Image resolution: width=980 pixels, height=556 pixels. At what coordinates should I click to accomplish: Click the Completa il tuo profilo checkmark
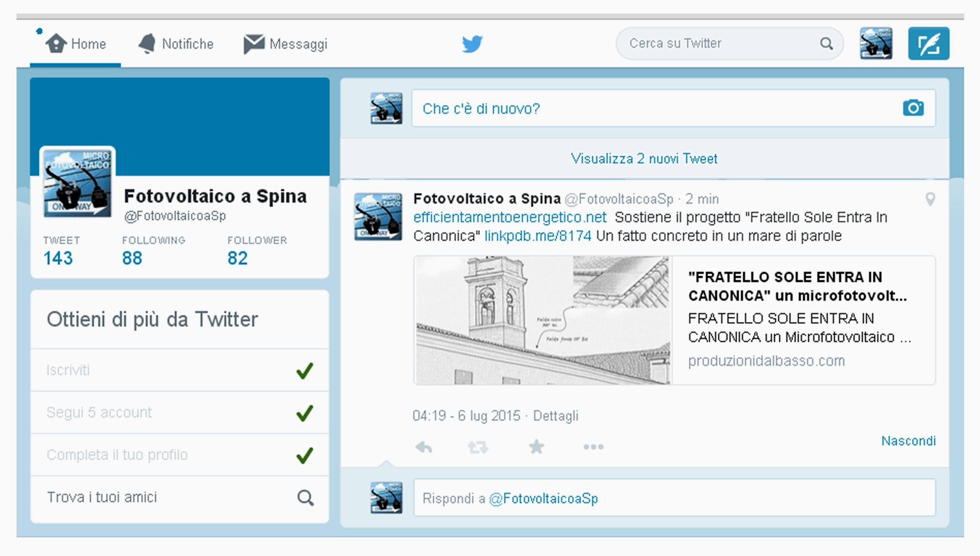click(x=305, y=455)
